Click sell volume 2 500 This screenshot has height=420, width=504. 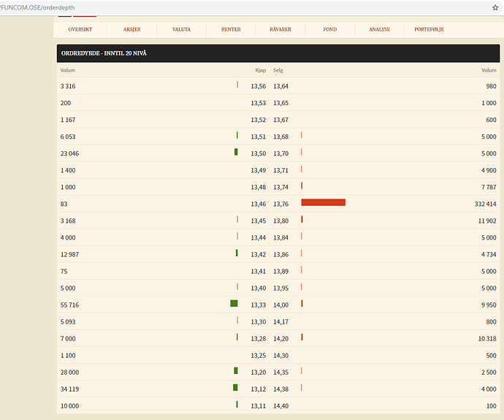[489, 373]
